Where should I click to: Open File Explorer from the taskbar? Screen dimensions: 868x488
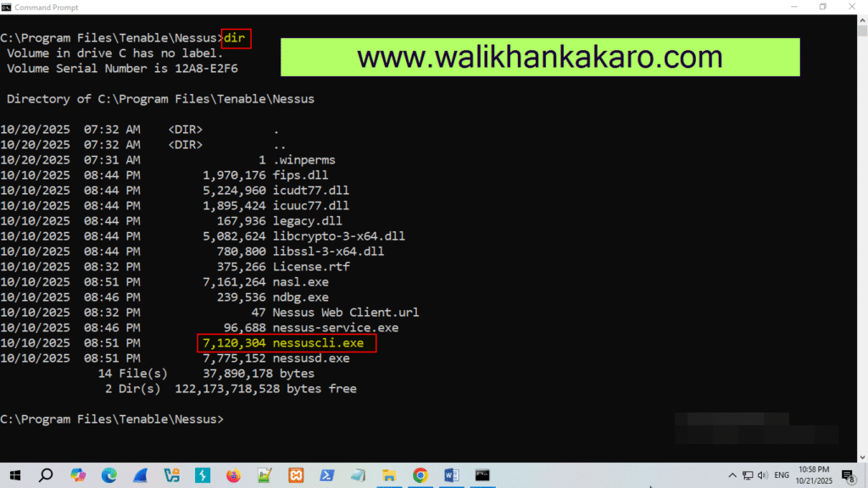point(389,475)
